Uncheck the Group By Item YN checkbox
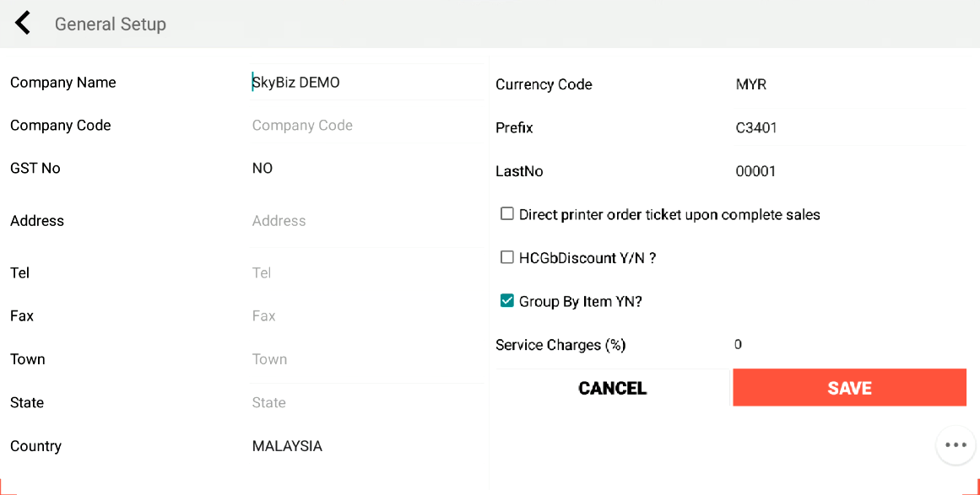Viewport: 980px width, 495px height. [x=507, y=301]
